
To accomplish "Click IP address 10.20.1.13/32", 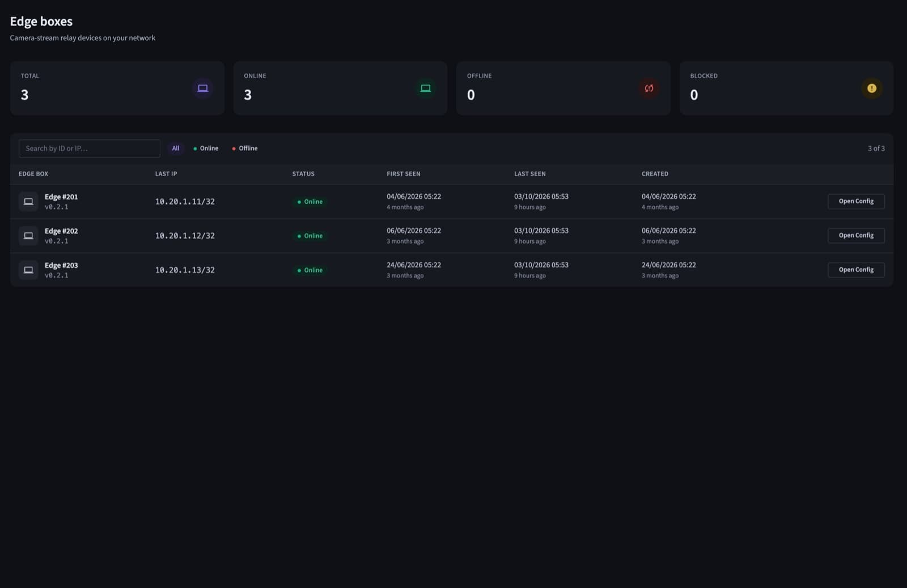I will 185,270.
